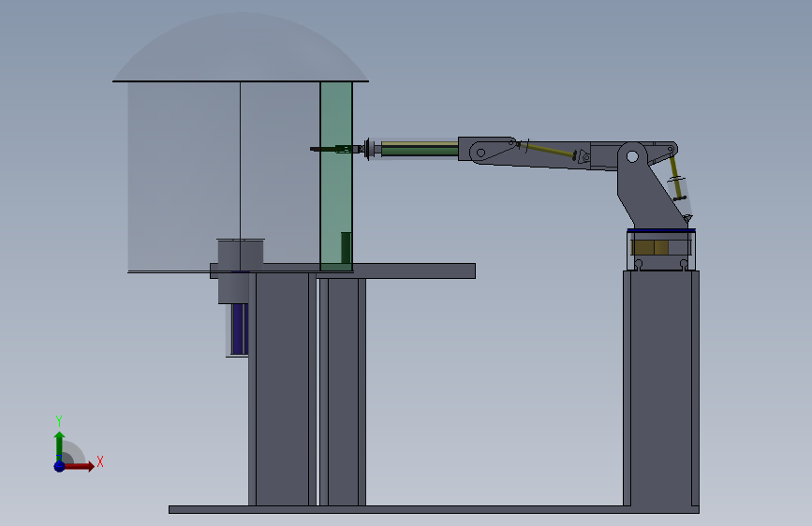
Task: Select the end-effector flange at the arm tip
Action: click(368, 149)
